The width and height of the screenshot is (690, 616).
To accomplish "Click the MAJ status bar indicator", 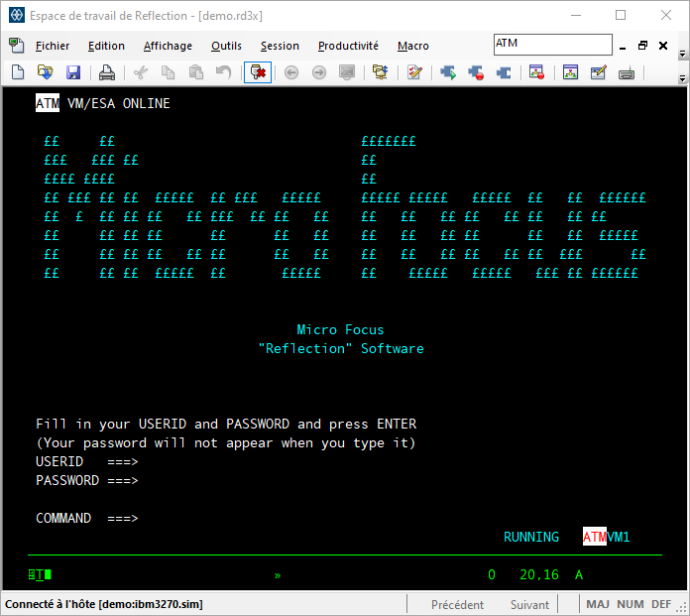I will (x=598, y=604).
